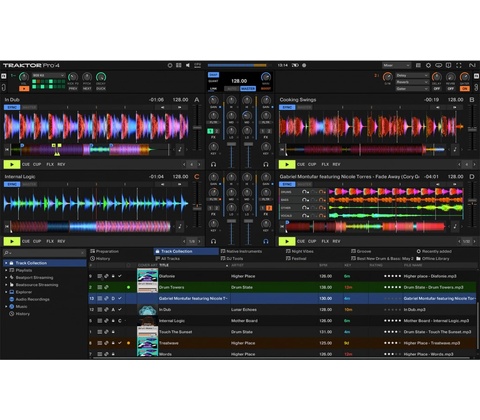Click the music note icon on Deck C
The height and width of the screenshot is (420, 480).
pos(180,226)
